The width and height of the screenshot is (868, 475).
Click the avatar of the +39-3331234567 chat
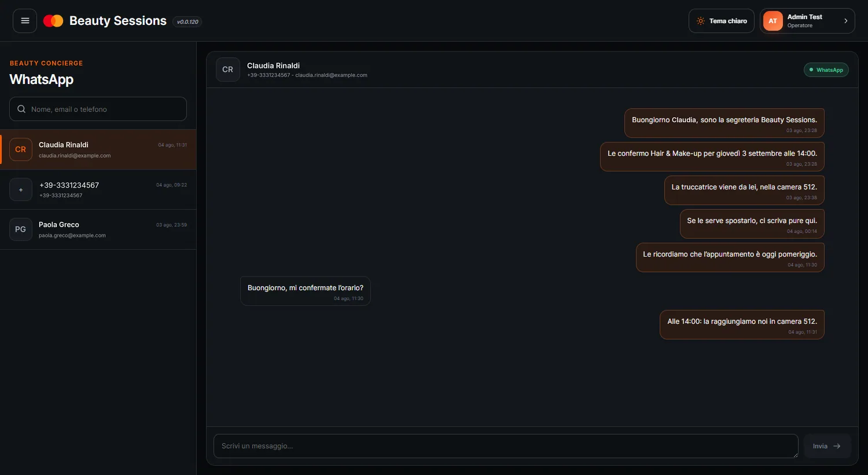[21, 189]
